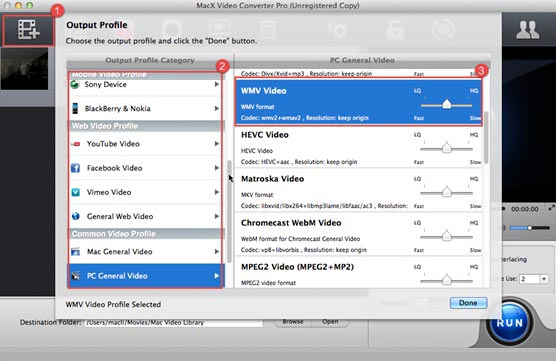556x361 pixels.
Task: Adjust the WMV Video quality slider
Action: pos(447,104)
